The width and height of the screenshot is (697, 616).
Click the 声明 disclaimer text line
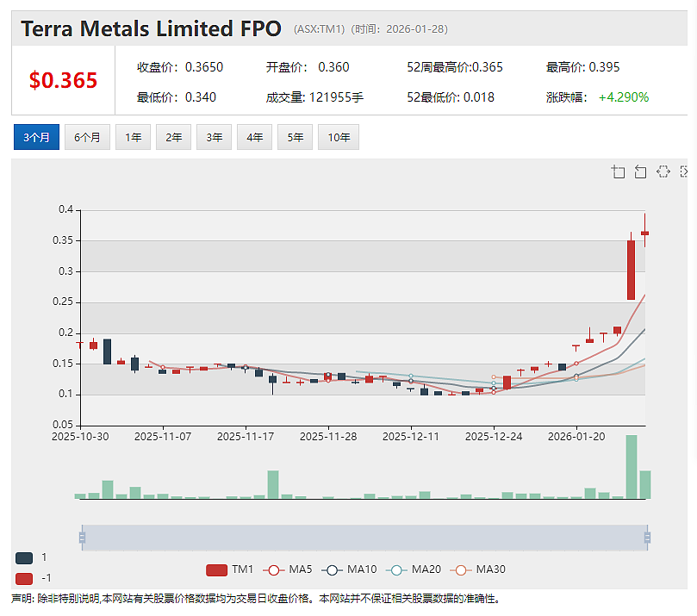click(256, 599)
